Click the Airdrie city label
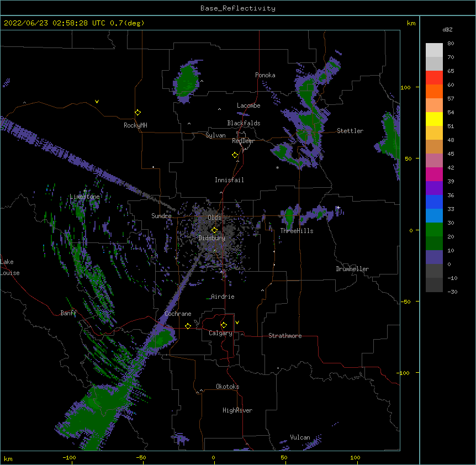This screenshot has width=476, height=465. (x=223, y=297)
